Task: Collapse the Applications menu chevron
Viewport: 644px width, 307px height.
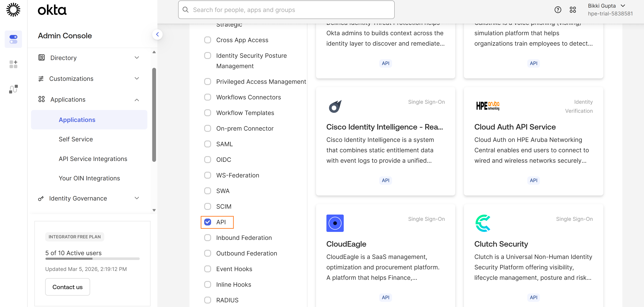Action: tap(137, 100)
